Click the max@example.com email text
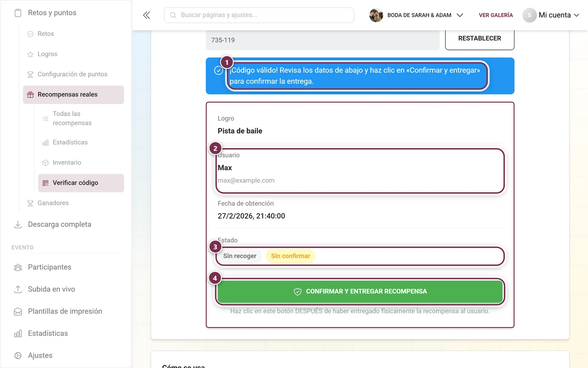 coord(246,181)
